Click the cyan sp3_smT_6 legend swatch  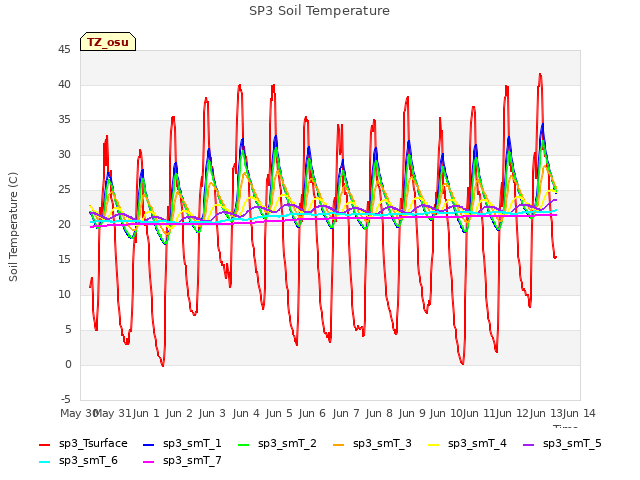[44, 462]
